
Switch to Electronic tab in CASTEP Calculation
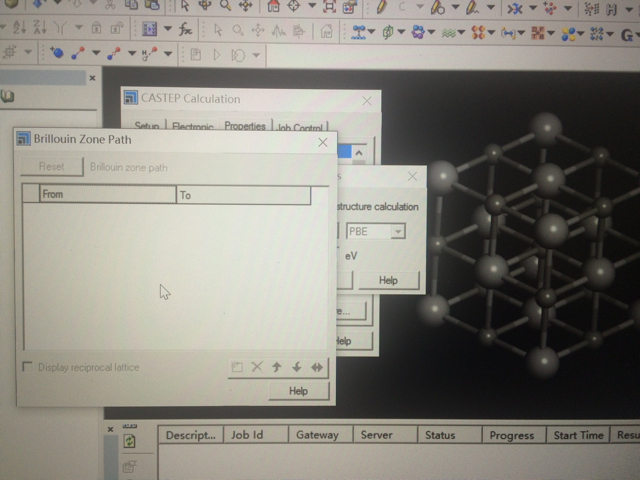pos(193,127)
